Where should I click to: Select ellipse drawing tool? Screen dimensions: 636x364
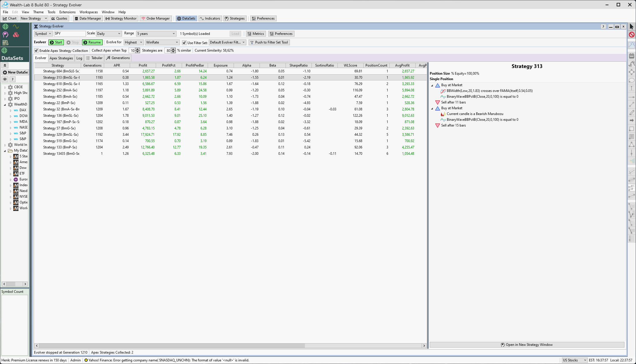[x=631, y=80]
